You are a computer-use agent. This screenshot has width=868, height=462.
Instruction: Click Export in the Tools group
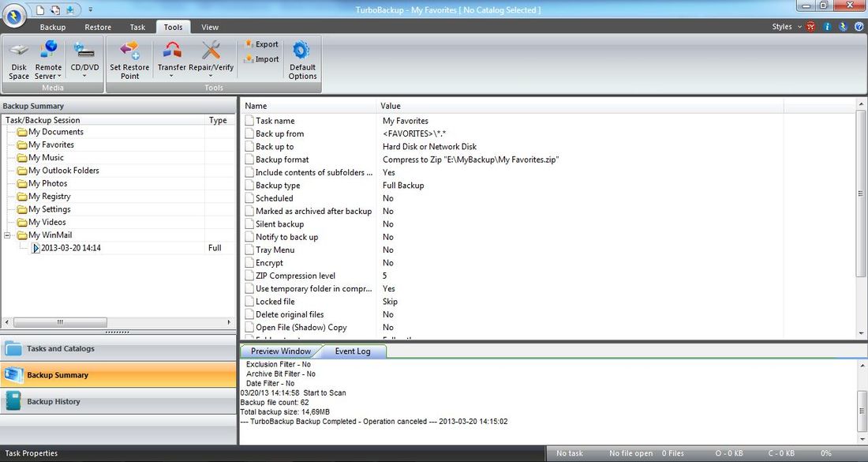(261, 44)
